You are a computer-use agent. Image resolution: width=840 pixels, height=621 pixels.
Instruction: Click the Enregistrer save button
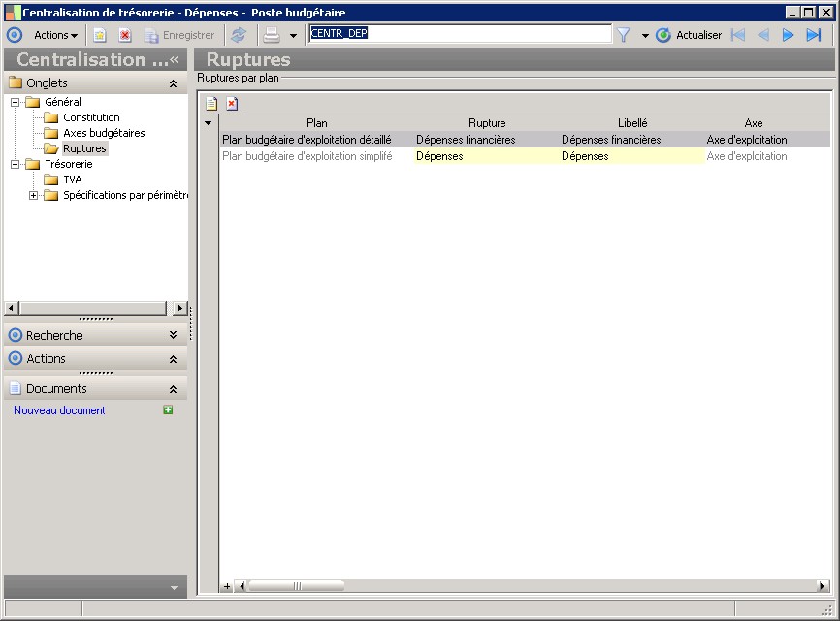tap(179, 35)
